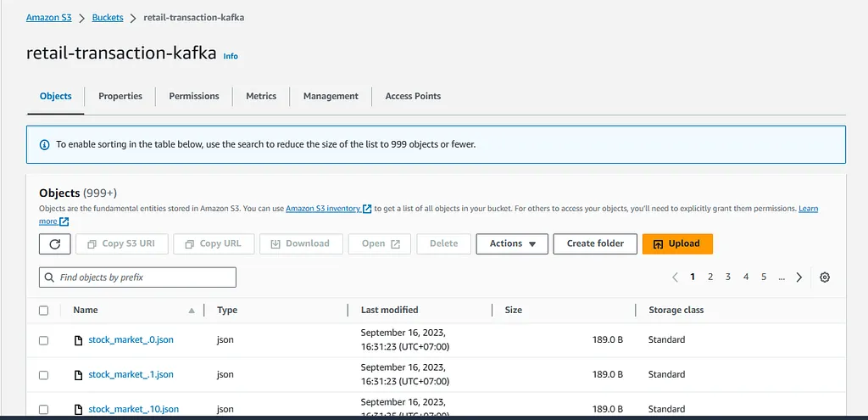Click the Name column header label
The width and height of the screenshot is (868, 420).
pyautogui.click(x=86, y=311)
